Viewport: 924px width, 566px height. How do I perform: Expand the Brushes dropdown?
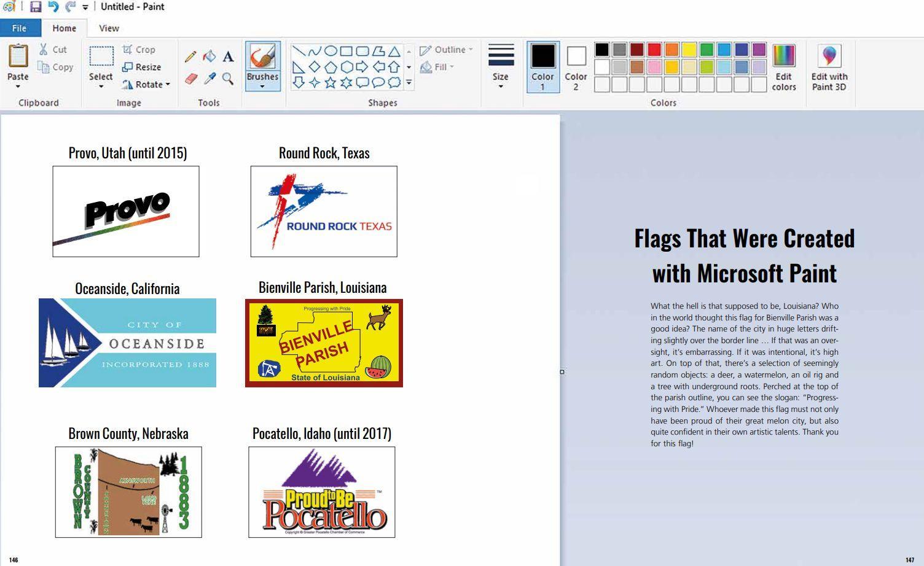pyautogui.click(x=262, y=86)
